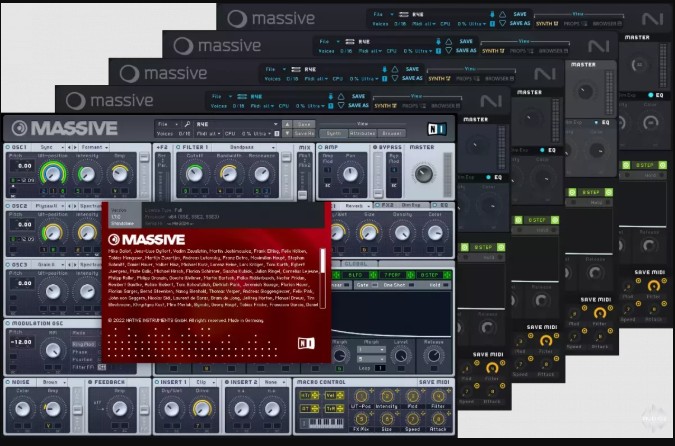Screen dimensions: 675x446
Task: Toggle the Noise section power button
Action: (x=8, y=382)
